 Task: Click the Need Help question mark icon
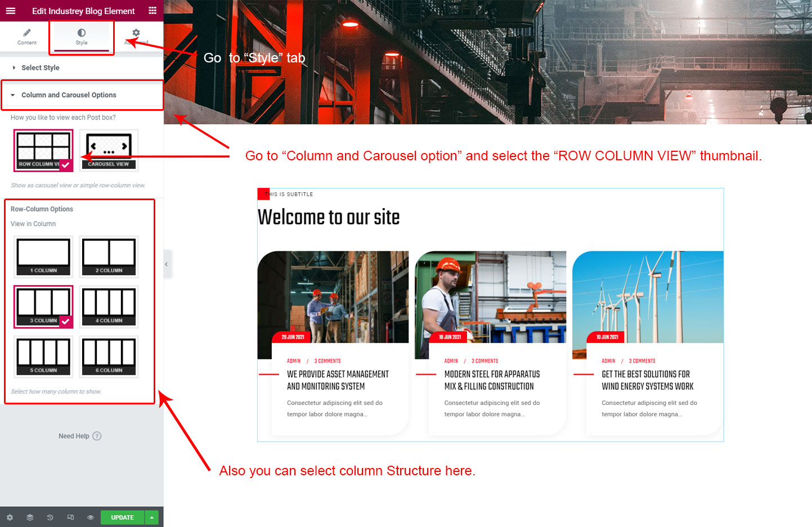[x=97, y=436]
